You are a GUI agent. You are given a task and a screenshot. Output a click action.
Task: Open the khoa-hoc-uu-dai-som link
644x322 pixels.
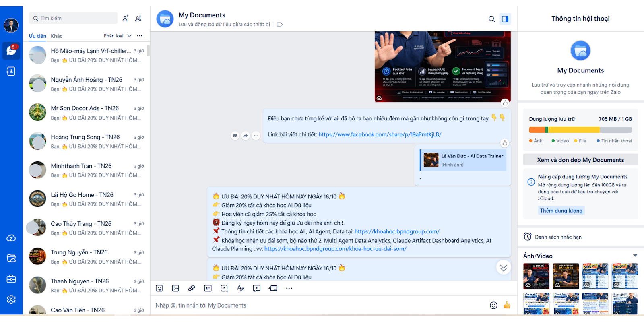(x=335, y=249)
